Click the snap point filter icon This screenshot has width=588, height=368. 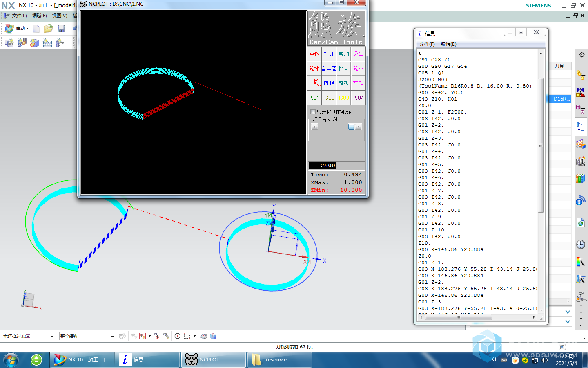[143, 336]
